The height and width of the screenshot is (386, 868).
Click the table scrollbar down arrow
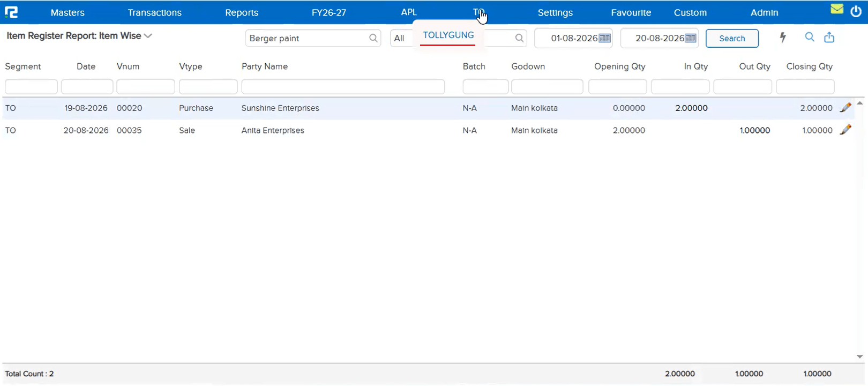click(x=860, y=357)
